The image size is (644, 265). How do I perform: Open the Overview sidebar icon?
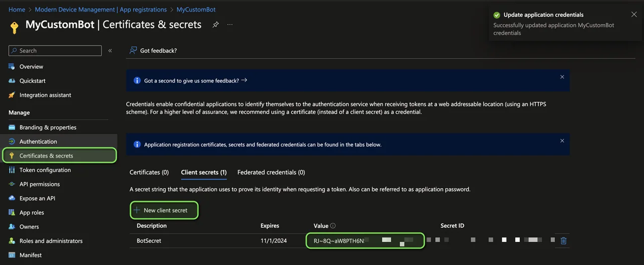click(x=12, y=66)
